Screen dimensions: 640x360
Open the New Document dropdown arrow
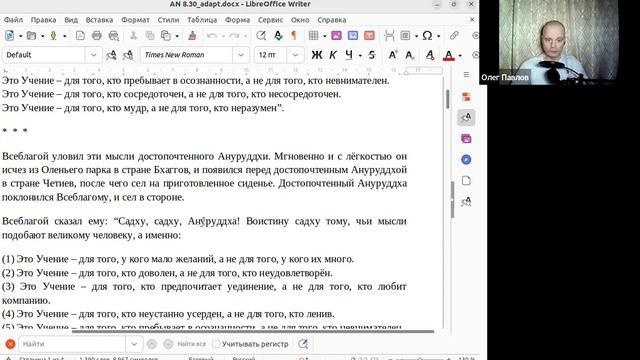click(x=20, y=36)
